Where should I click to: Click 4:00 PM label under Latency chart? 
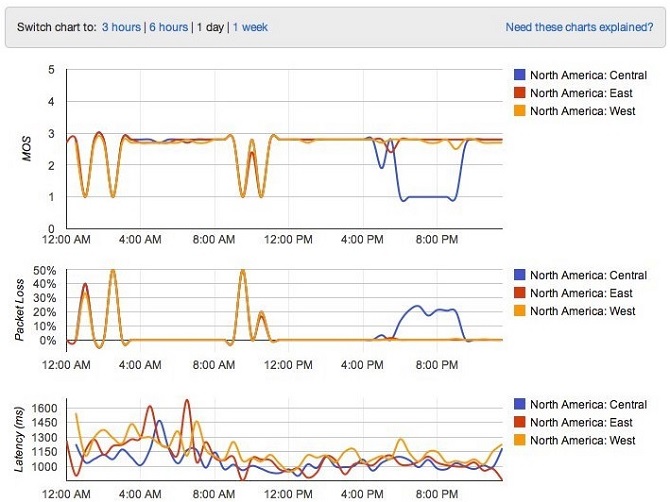tap(362, 494)
